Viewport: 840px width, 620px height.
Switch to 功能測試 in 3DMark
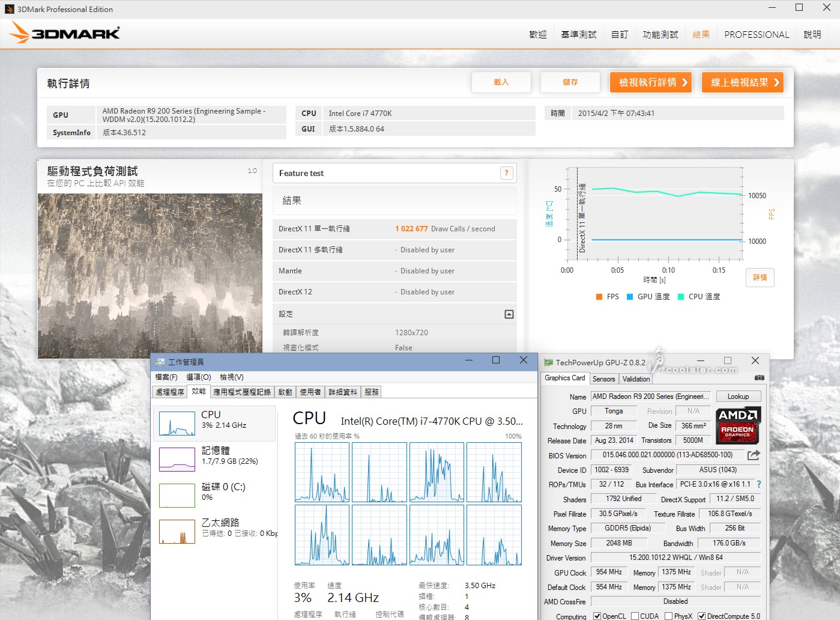coord(660,35)
